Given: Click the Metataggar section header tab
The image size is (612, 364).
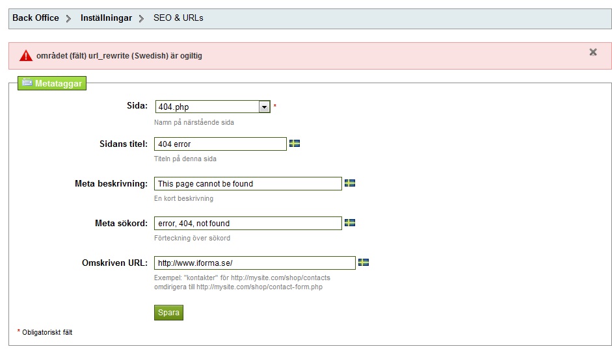Looking at the screenshot, I should pos(52,83).
